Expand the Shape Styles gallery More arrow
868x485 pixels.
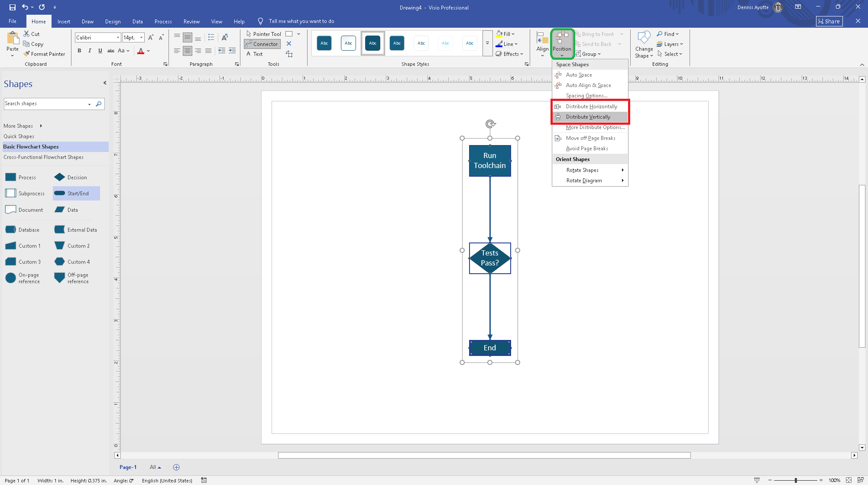click(x=487, y=43)
